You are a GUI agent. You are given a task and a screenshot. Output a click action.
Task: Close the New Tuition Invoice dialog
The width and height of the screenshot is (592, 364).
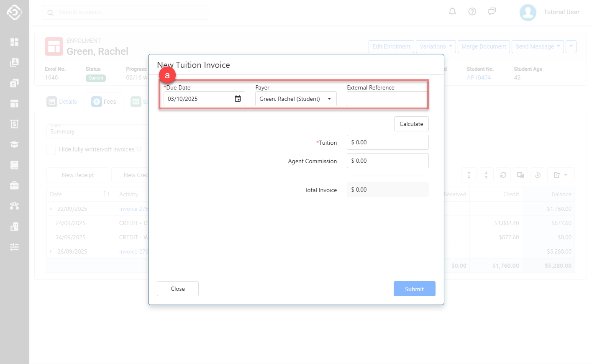[x=177, y=289]
